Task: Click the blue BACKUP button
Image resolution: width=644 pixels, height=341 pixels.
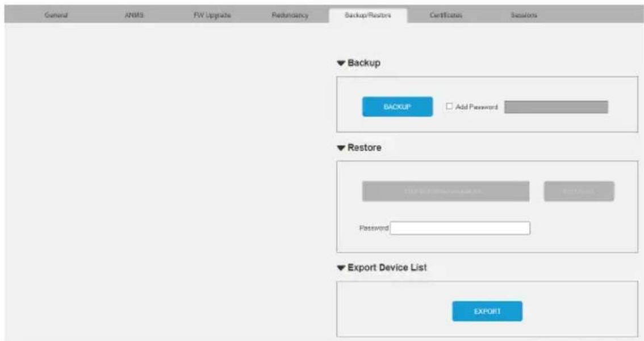Action: pyautogui.click(x=397, y=107)
